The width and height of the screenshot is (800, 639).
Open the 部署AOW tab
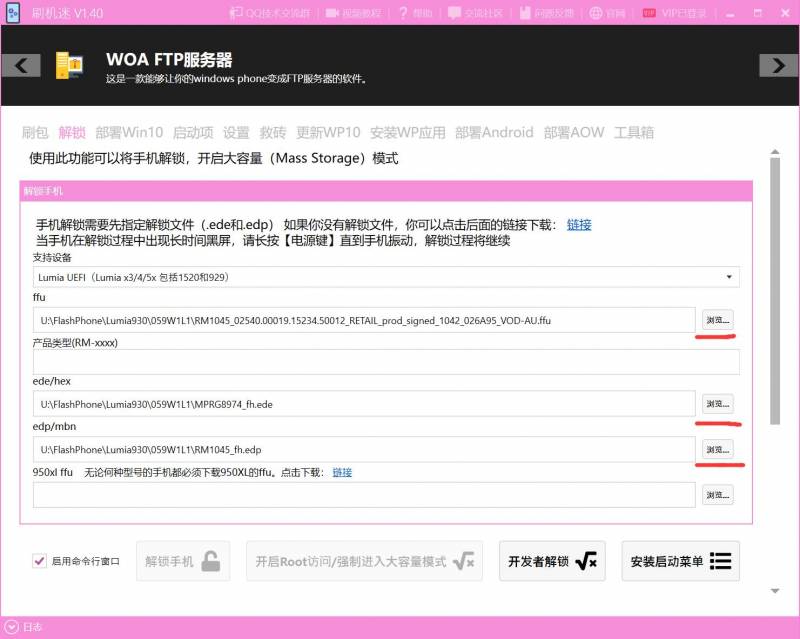[x=573, y=133]
